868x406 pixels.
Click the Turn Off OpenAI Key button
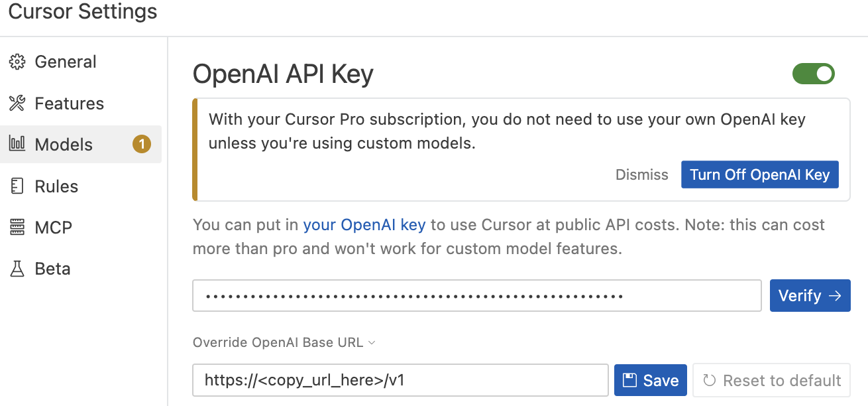click(760, 174)
